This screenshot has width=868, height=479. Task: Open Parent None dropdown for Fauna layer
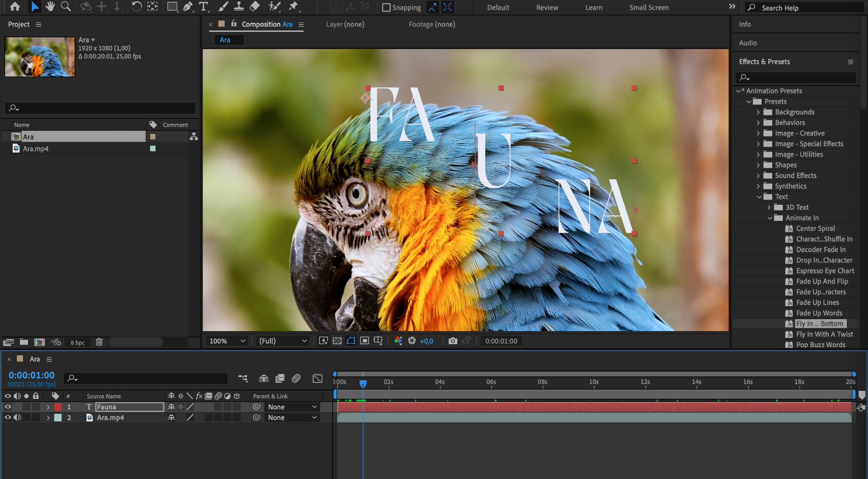[292, 407]
